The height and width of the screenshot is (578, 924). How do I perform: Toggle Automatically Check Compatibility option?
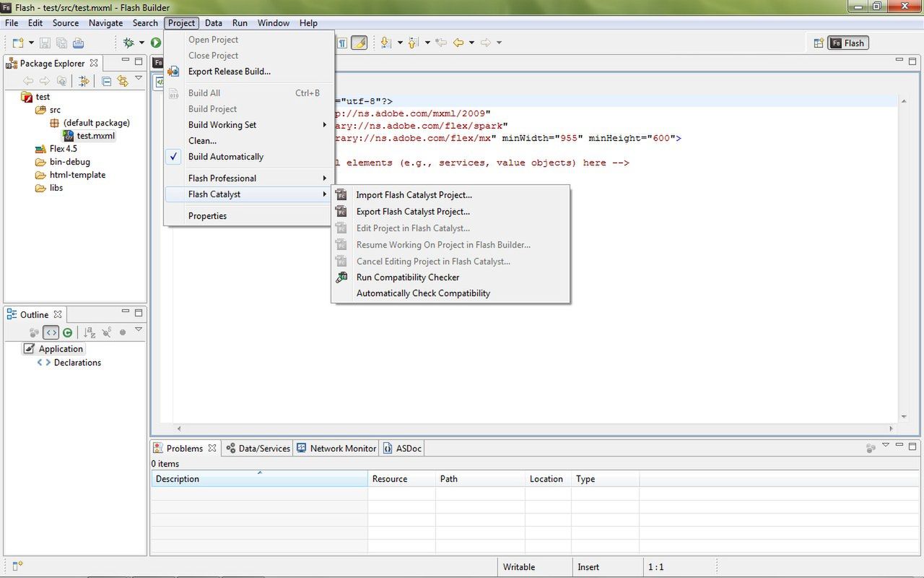tap(450, 293)
